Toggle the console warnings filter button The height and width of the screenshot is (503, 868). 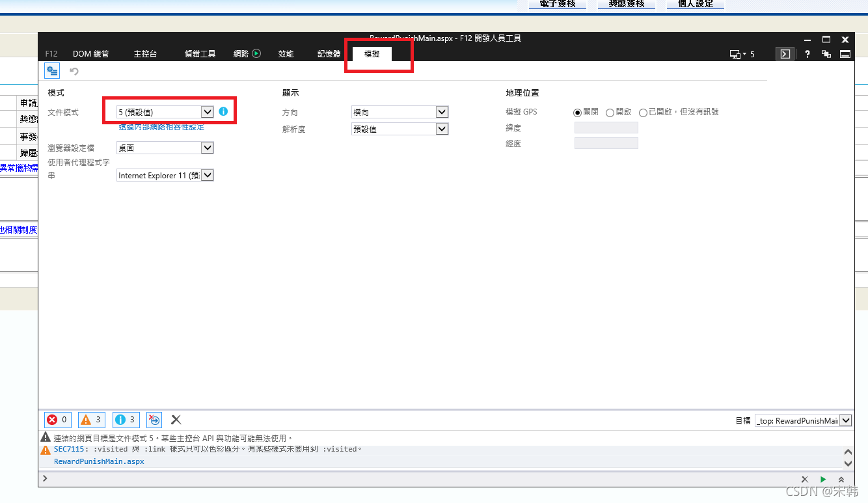click(x=92, y=420)
